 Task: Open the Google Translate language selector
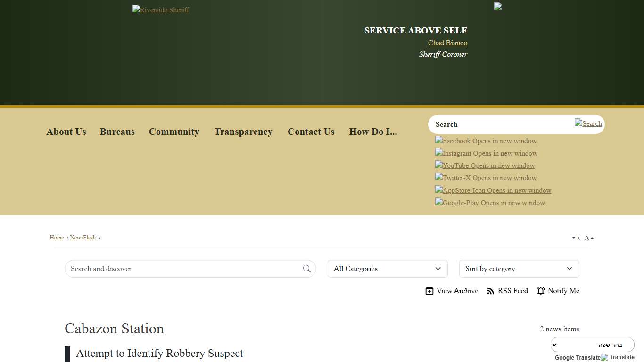(x=593, y=345)
